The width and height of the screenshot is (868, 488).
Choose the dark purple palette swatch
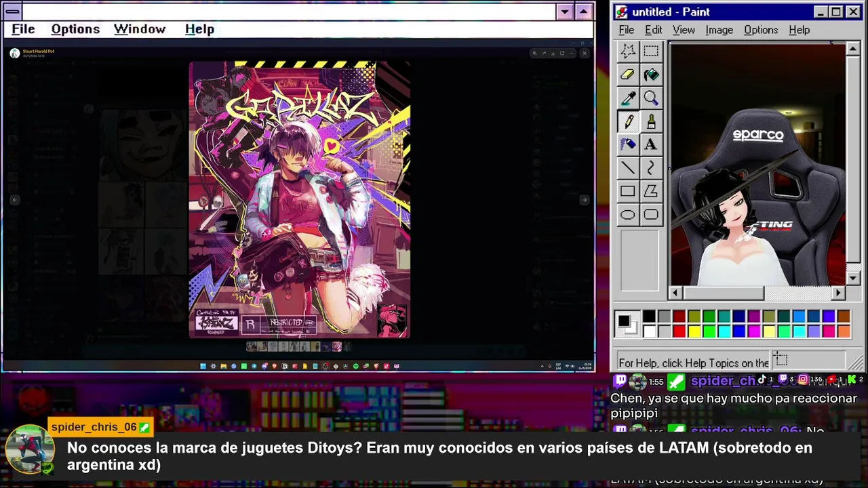[x=754, y=317]
